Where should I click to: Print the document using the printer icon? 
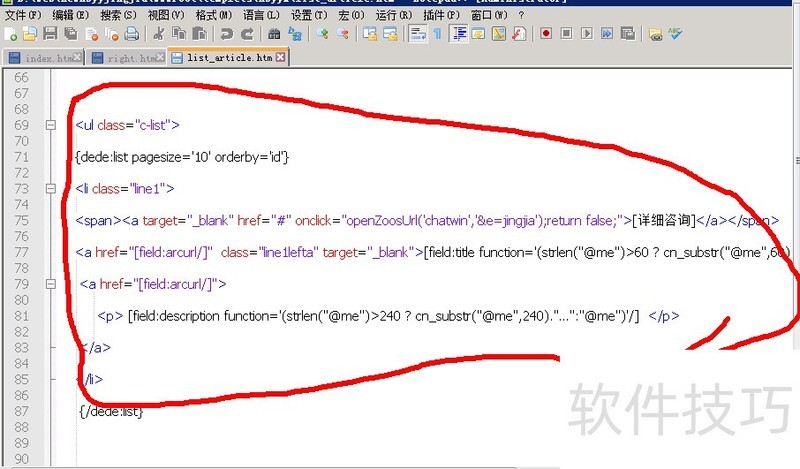click(132, 34)
